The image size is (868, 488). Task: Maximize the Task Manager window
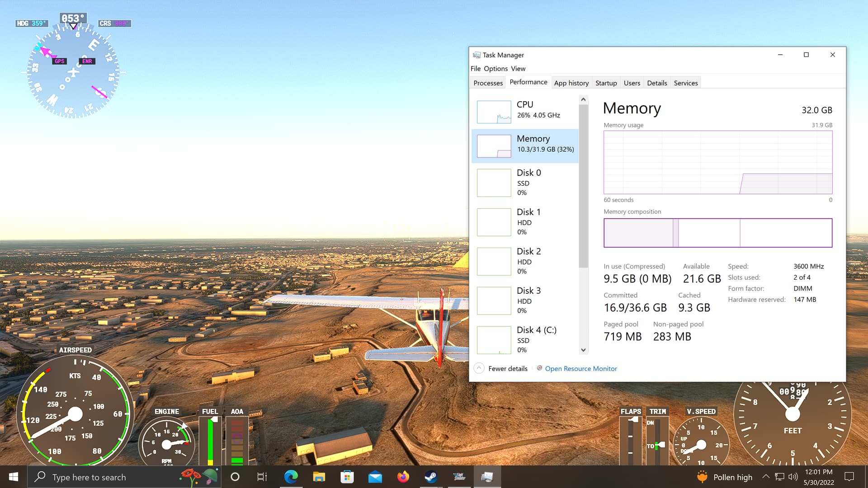point(806,55)
